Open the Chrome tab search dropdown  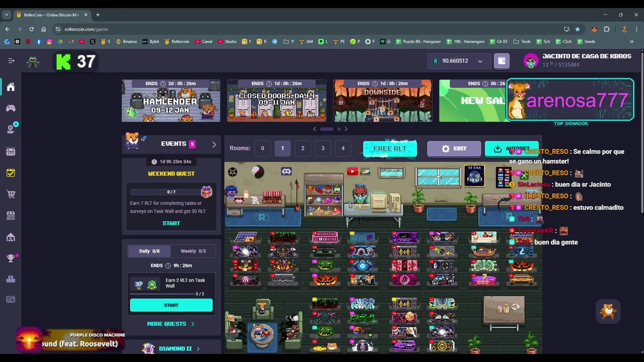coord(7,15)
